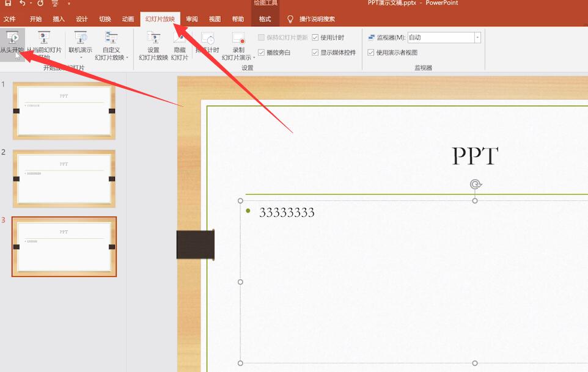Viewport: 588px width, 372px height.
Task: Switch to the 切换 transitions tab
Action: (105, 19)
